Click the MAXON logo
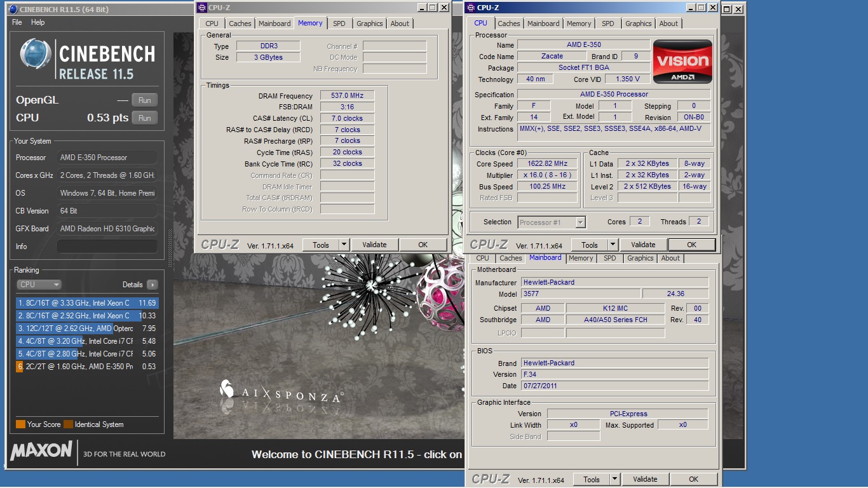868x488 pixels. point(41,452)
